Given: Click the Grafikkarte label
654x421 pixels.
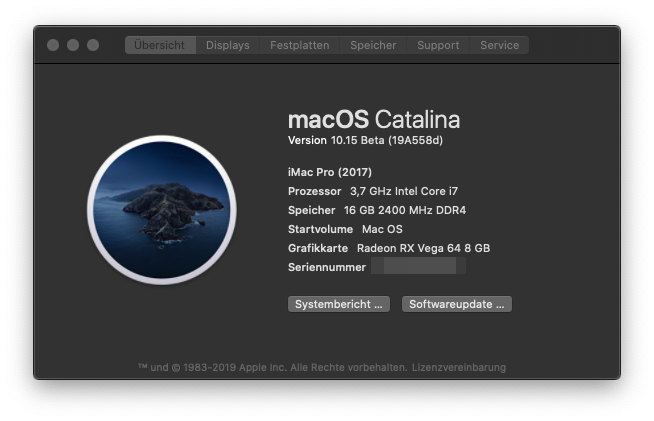Looking at the screenshot, I should [318, 248].
